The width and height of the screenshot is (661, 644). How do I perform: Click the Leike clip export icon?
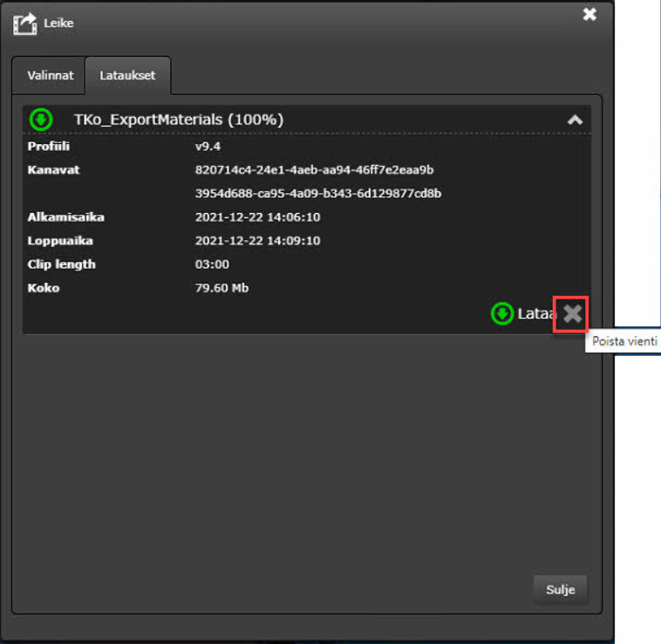coord(26,23)
